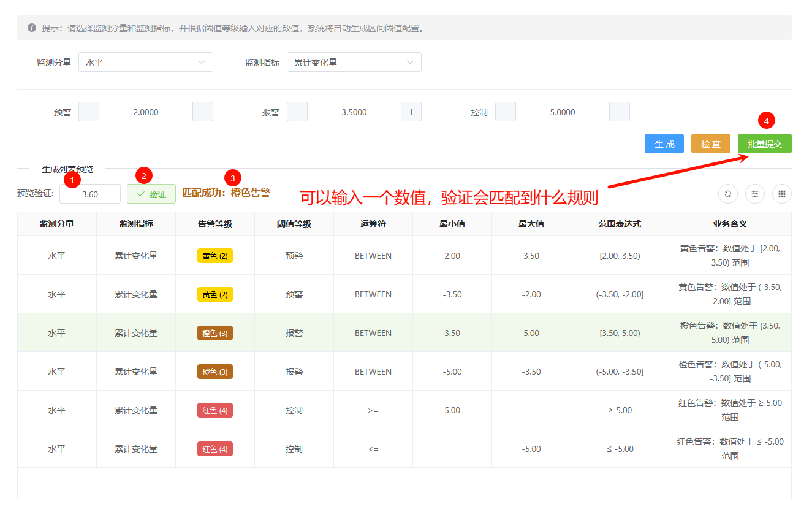Click the 控制 value field showing 5.0000
Viewport: 812px width, 512px height.
tap(562, 112)
